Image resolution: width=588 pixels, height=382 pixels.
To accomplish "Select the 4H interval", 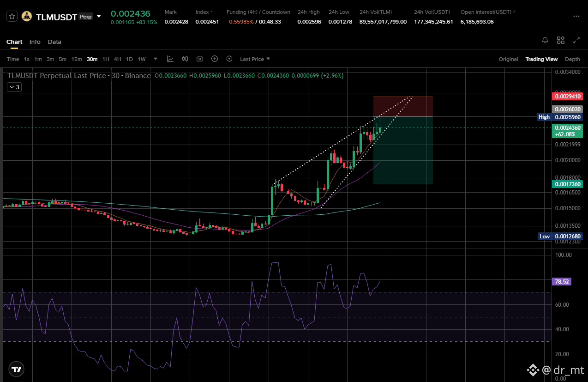I will click(118, 59).
